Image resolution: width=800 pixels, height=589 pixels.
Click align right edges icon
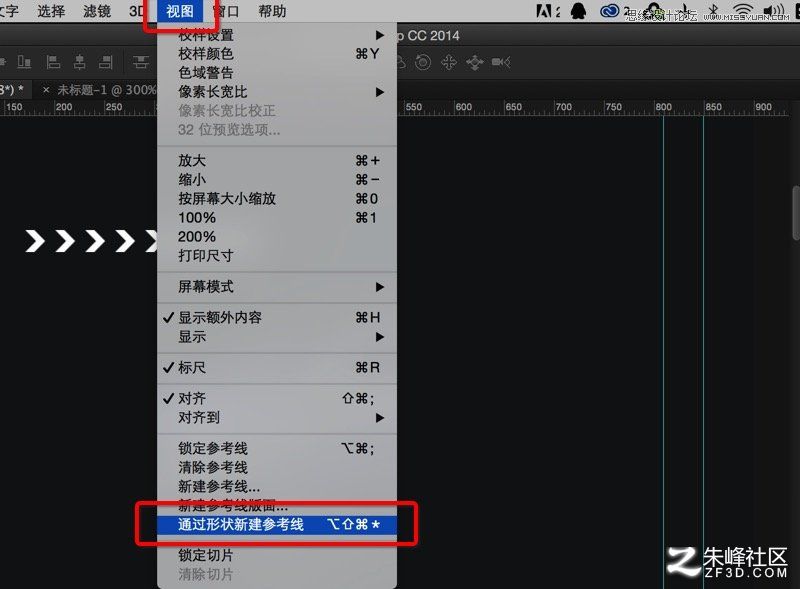(106, 62)
